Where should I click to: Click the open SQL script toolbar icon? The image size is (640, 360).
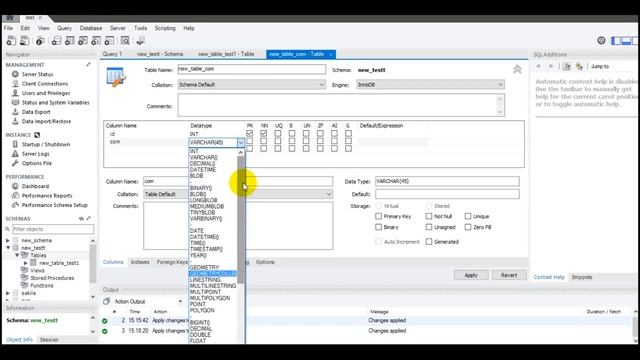[x=24, y=40]
